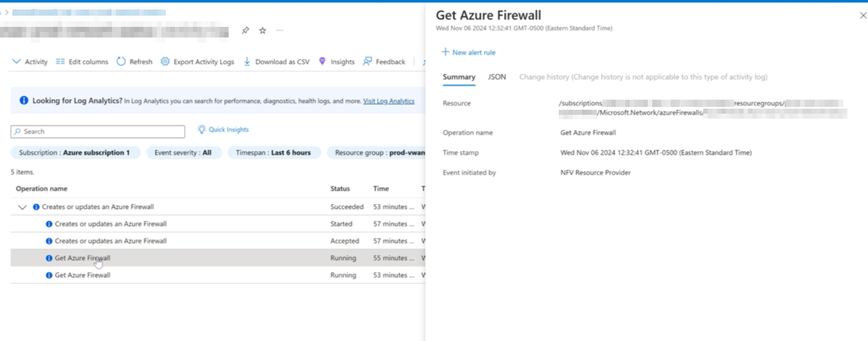868x341 pixels.
Task: Click the Started status cell
Action: point(341,224)
